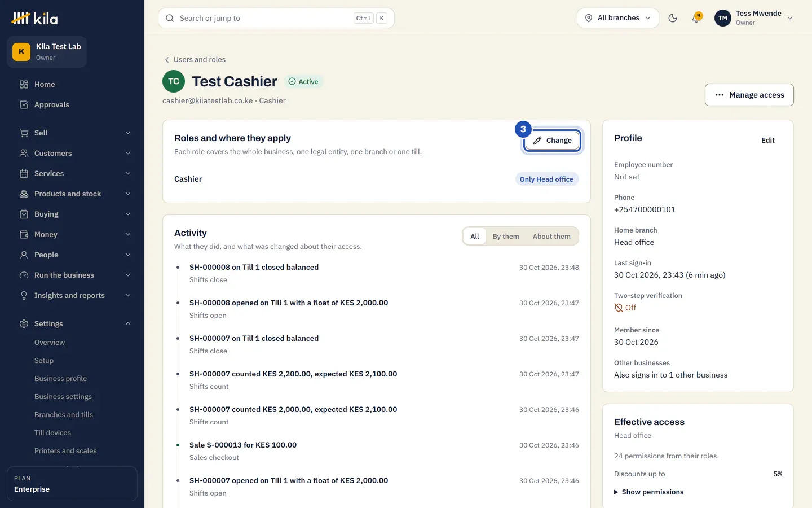Go back to Users and roles
Screen dimensions: 812x508
pyautogui.click(x=195, y=59)
